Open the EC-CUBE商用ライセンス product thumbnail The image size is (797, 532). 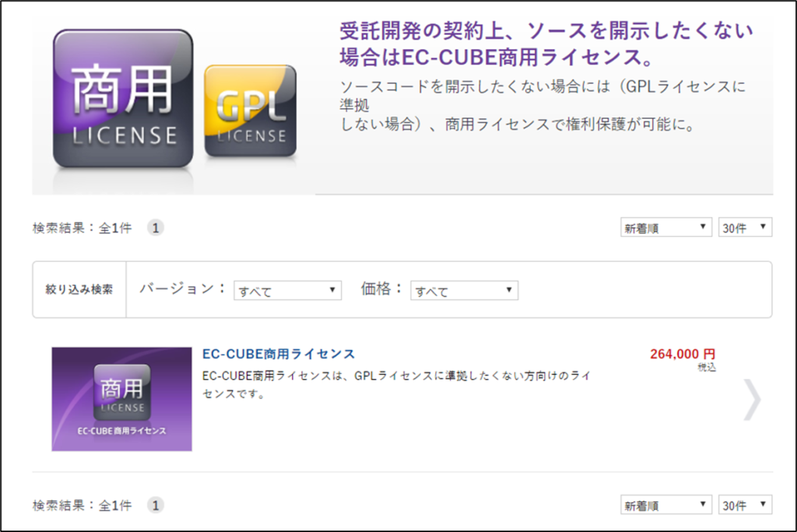(x=121, y=399)
